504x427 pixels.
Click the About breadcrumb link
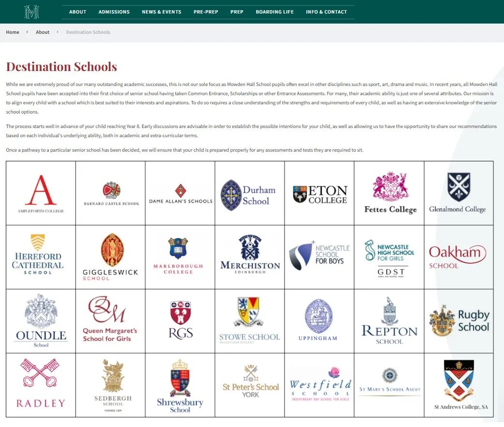click(x=43, y=32)
